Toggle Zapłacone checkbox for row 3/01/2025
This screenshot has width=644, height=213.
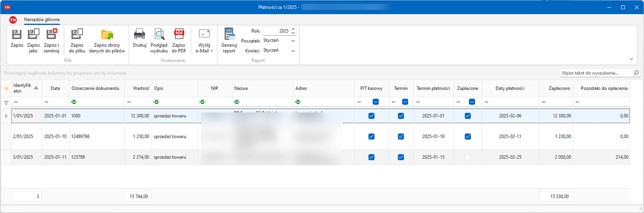pos(468,157)
